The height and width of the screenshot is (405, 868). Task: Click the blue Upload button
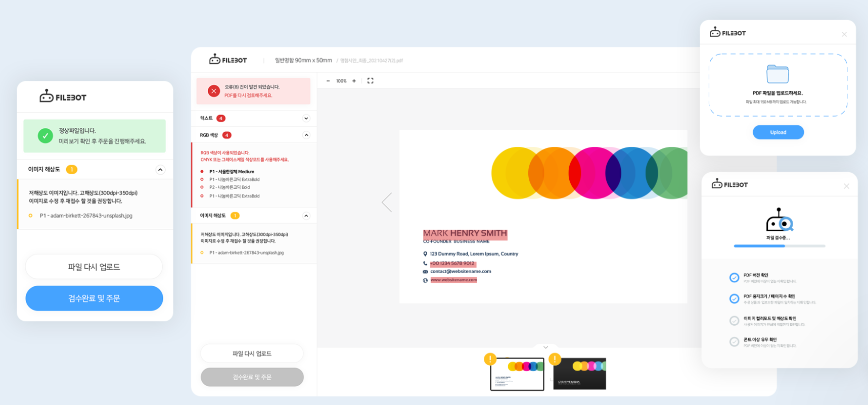[778, 132]
